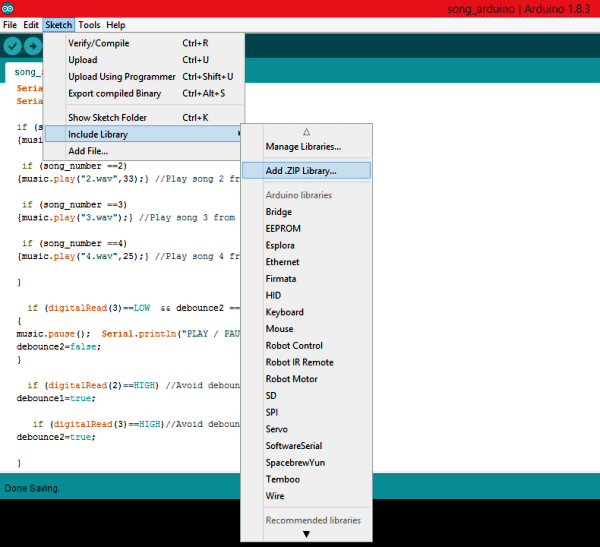The height and width of the screenshot is (547, 600).
Task: Click code line music.play("4.wav",25)
Action: coord(128,256)
